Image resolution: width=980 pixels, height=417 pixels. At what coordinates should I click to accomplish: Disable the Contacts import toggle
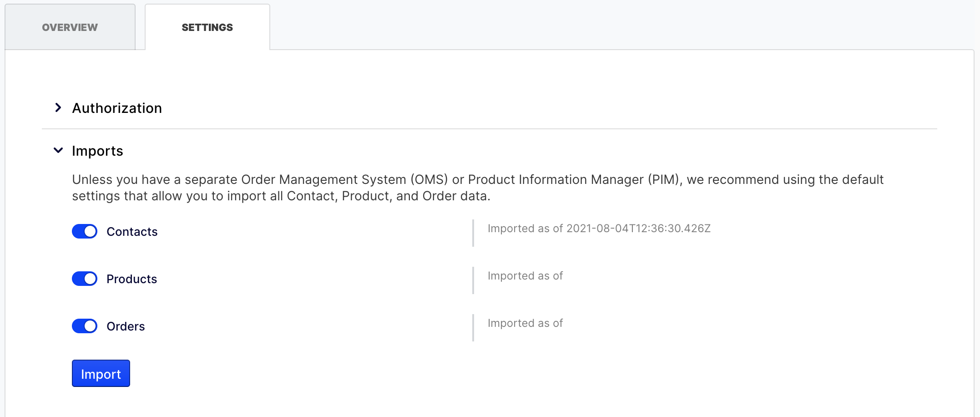85,232
